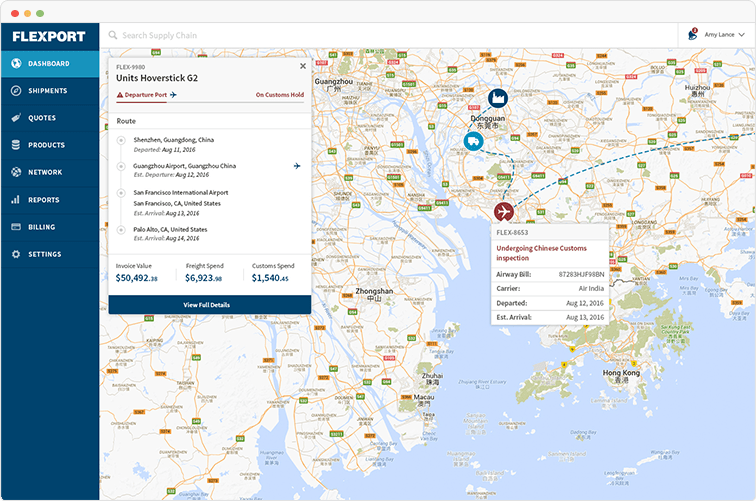The width and height of the screenshot is (756, 501).
Task: Open the Quotes section
Action: 50,118
